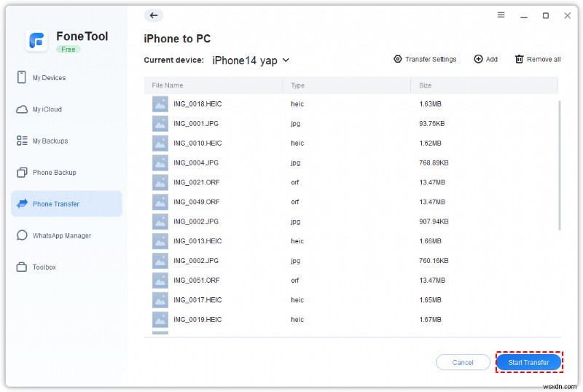Click the file list vertical scrollbar
583x392 pixels.
point(559,165)
